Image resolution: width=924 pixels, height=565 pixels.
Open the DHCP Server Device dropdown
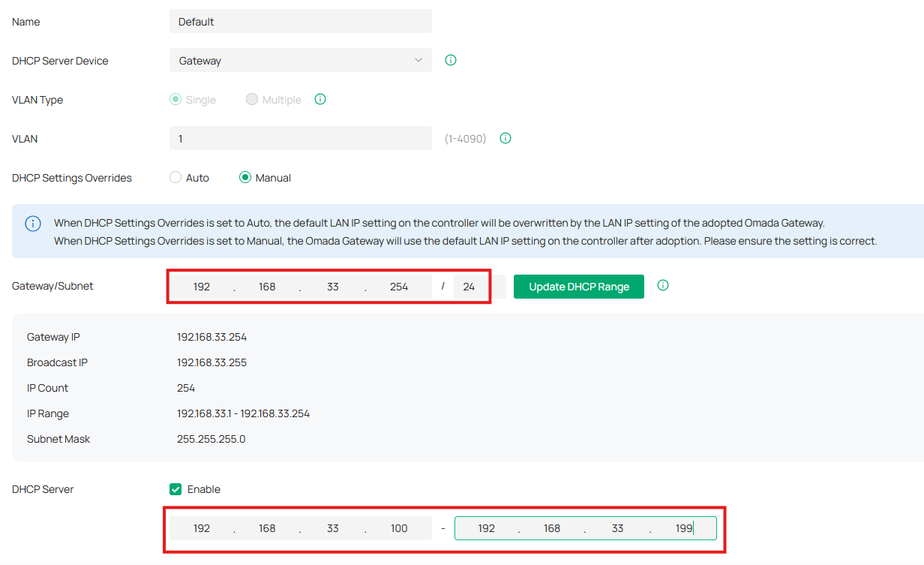tap(300, 60)
